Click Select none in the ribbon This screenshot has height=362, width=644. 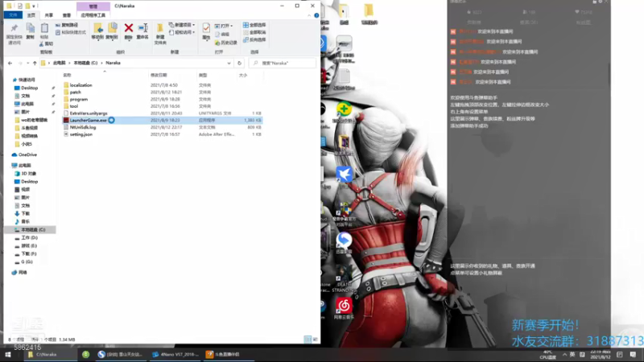point(254,32)
